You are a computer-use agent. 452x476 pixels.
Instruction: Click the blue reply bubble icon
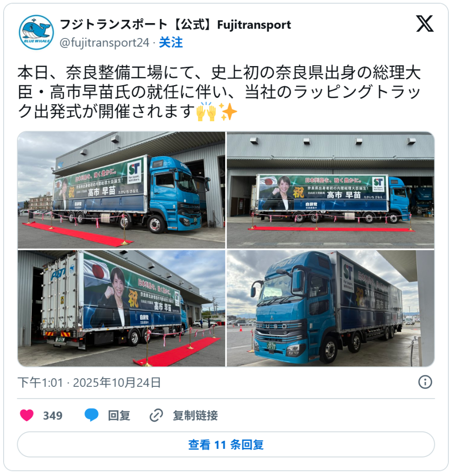pyautogui.click(x=91, y=415)
